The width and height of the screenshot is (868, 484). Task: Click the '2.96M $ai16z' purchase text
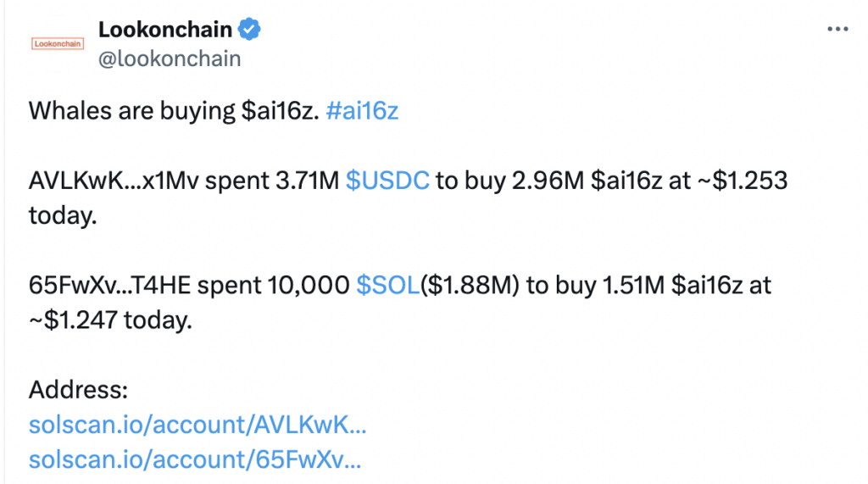(587, 181)
